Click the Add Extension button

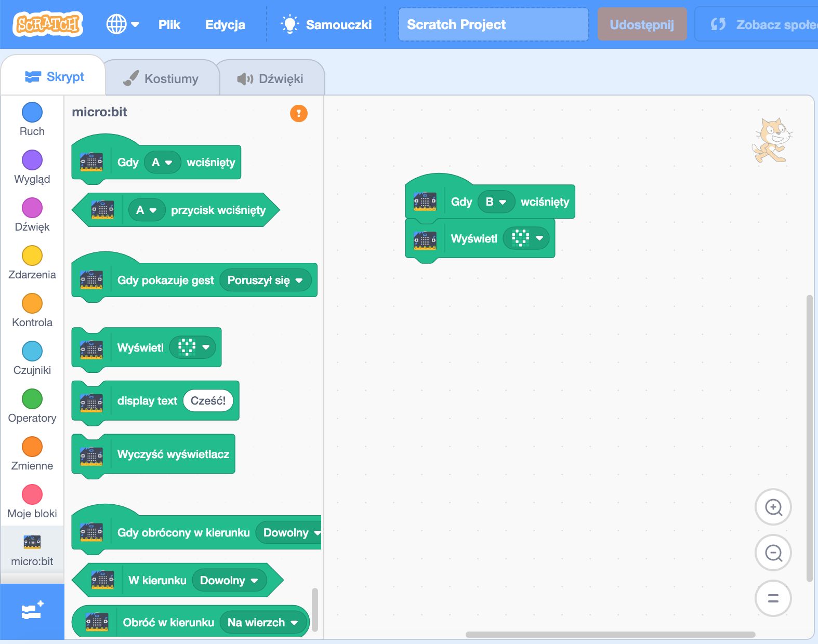pos(32,611)
